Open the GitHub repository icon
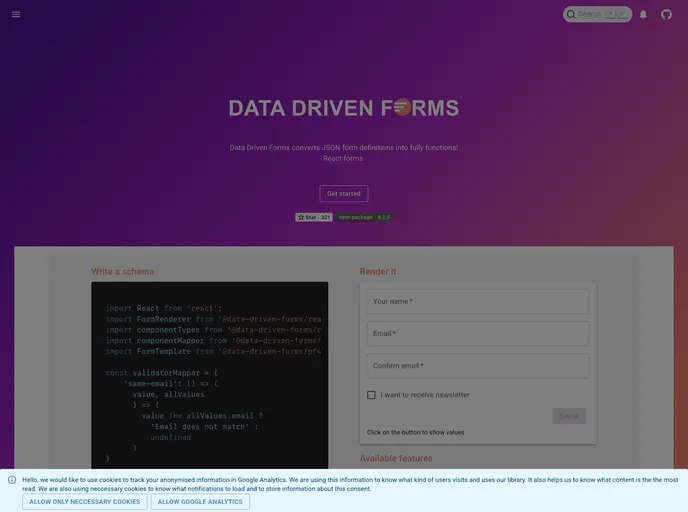 tap(666, 14)
